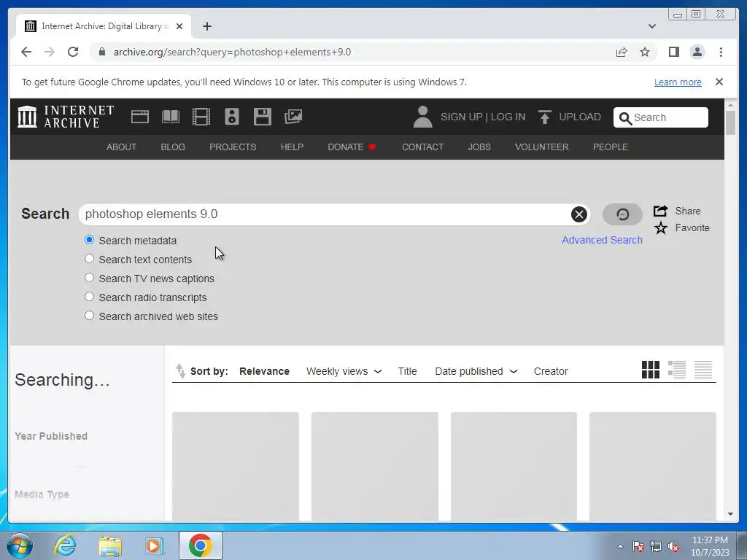This screenshot has height=560, width=747.
Task: Open the VOLUNTEER menu item
Action: point(542,147)
